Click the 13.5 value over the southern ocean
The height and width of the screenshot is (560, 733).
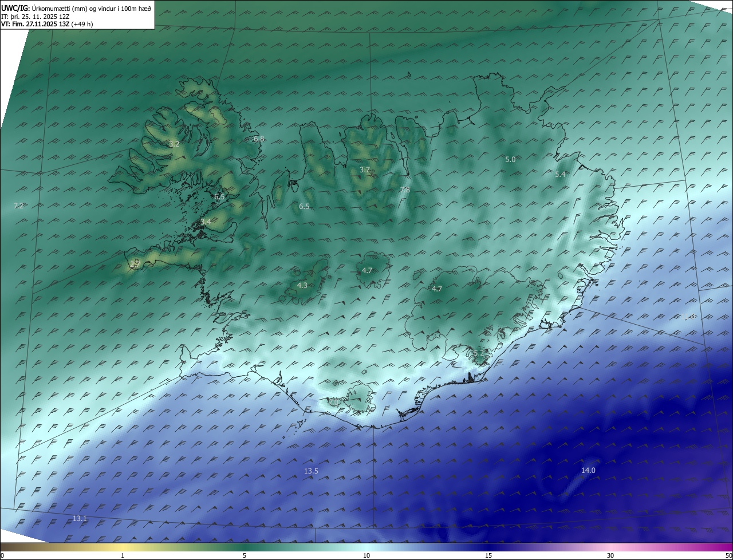click(311, 471)
